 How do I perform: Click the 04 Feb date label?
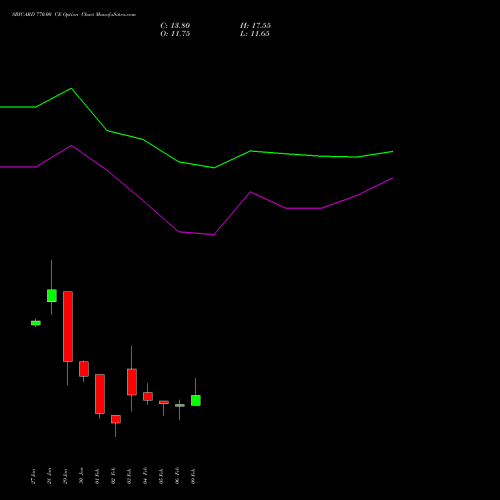tap(145, 476)
